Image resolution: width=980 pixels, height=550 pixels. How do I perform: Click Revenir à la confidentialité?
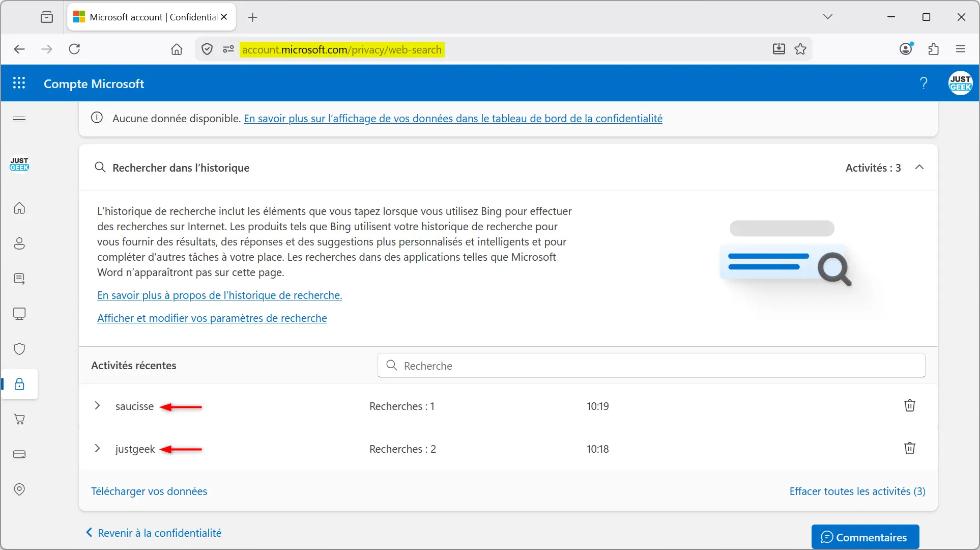pos(154,533)
